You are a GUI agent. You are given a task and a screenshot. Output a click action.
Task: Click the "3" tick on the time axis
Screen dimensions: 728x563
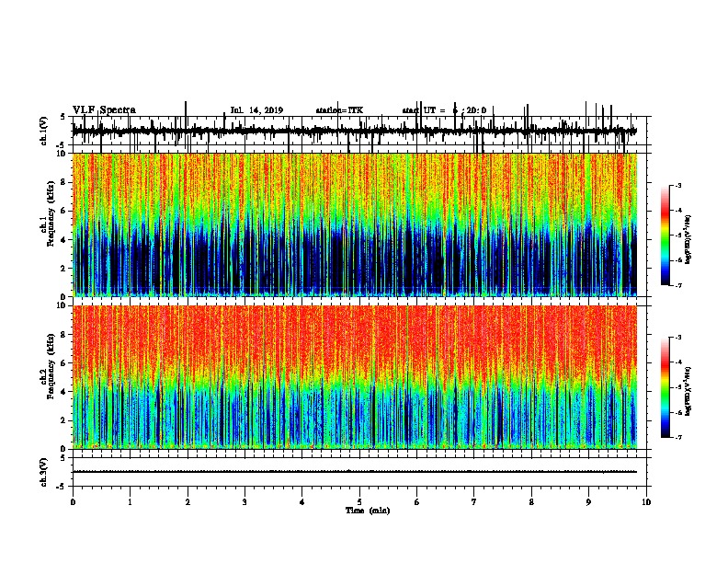pyautogui.click(x=245, y=502)
